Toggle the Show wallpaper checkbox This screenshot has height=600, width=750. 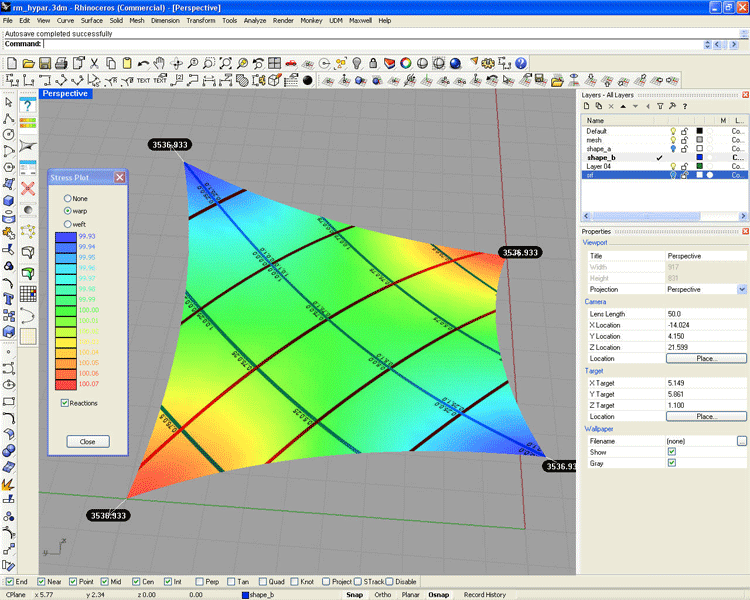click(x=672, y=451)
